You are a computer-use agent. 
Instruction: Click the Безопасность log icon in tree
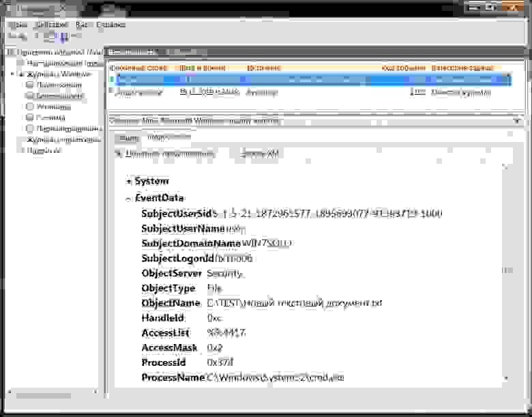30,96
